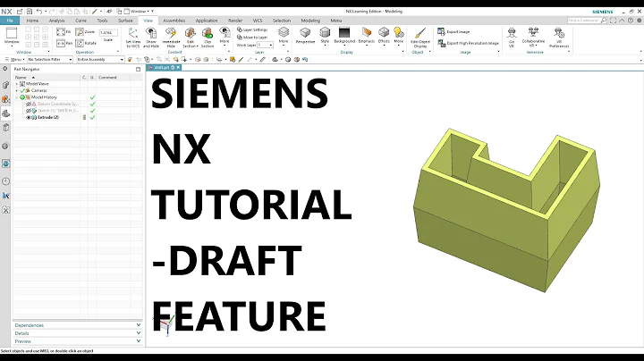Open Show and Hide

pyautogui.click(x=151, y=38)
